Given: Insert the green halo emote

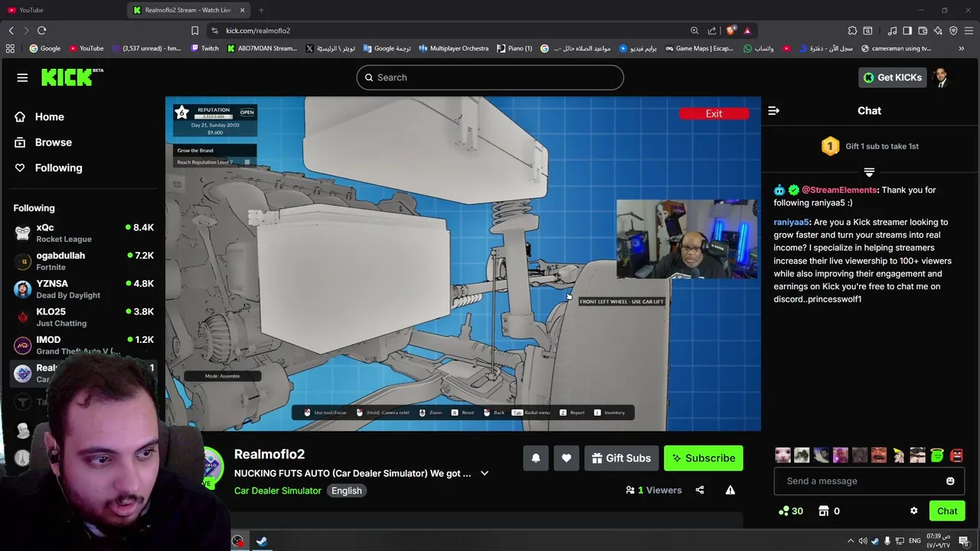Looking at the screenshot, I should [936, 456].
